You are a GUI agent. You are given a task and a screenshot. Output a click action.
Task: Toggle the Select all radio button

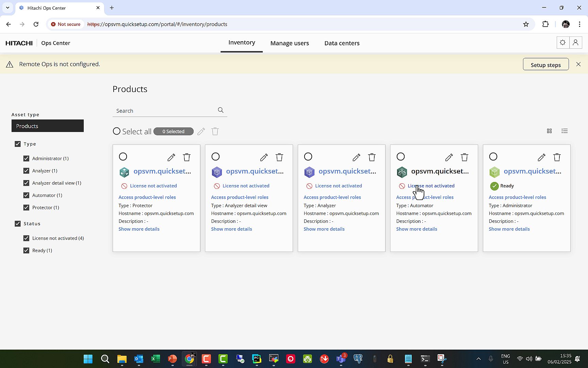[117, 131]
